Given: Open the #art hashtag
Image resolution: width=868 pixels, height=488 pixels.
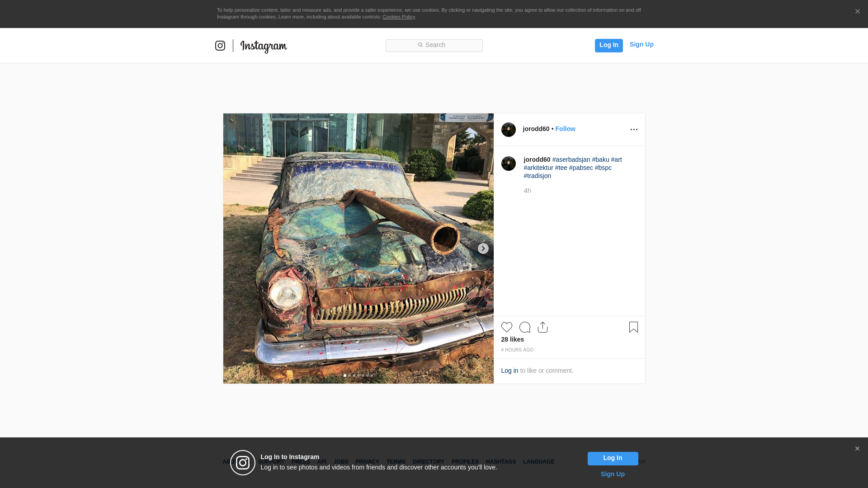Looking at the screenshot, I should (x=616, y=160).
